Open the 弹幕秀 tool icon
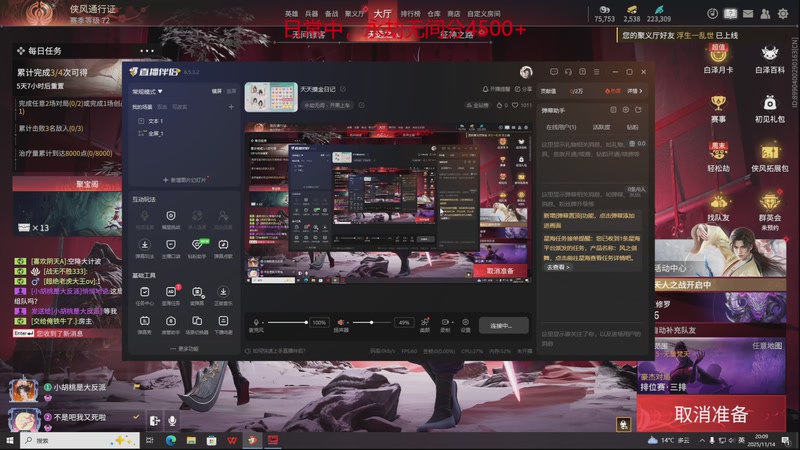Screen dimensions: 800x450 144,324
